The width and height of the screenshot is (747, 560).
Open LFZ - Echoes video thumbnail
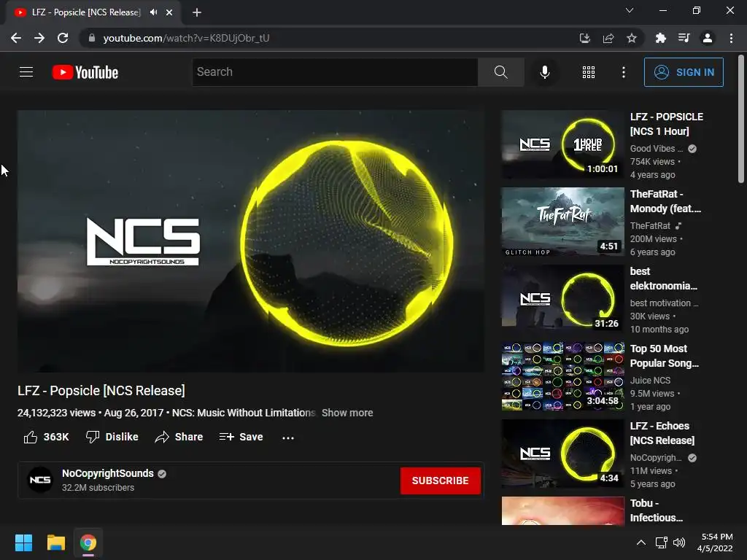(x=562, y=454)
